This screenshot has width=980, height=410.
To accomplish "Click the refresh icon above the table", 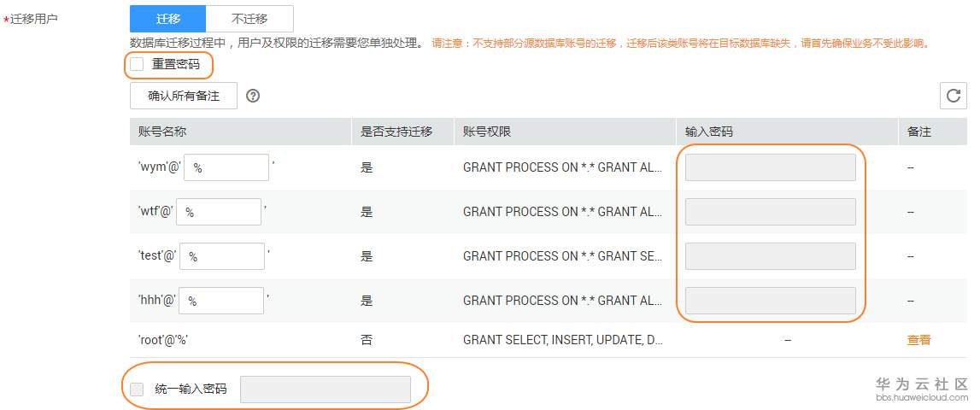I will [x=954, y=96].
